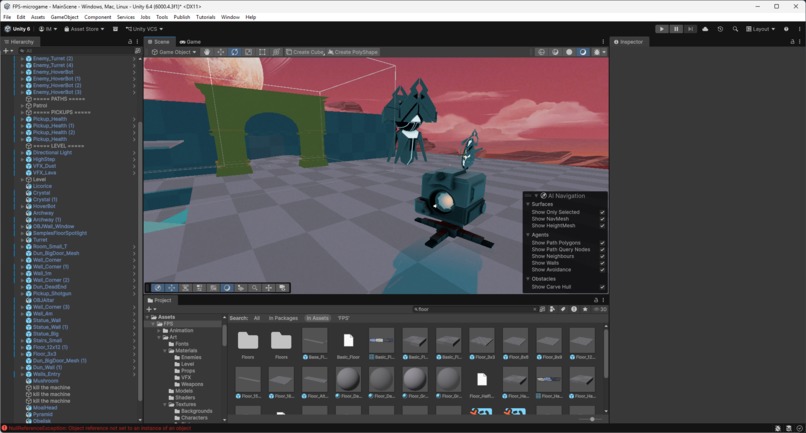Screen dimensions: 806x433
Task: Open the Project panel more options menu
Action: (603, 300)
